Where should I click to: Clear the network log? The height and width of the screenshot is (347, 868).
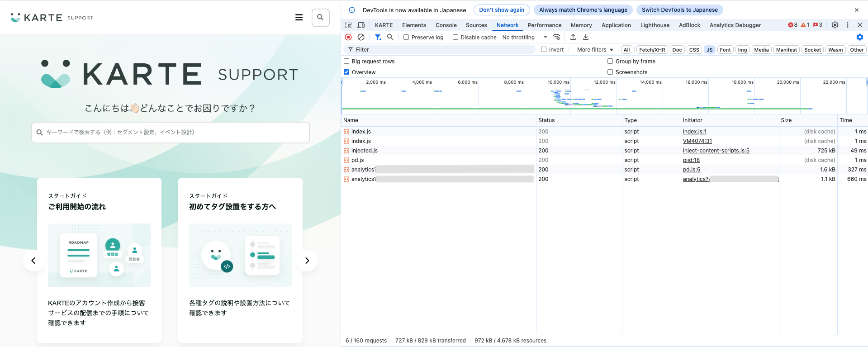361,37
